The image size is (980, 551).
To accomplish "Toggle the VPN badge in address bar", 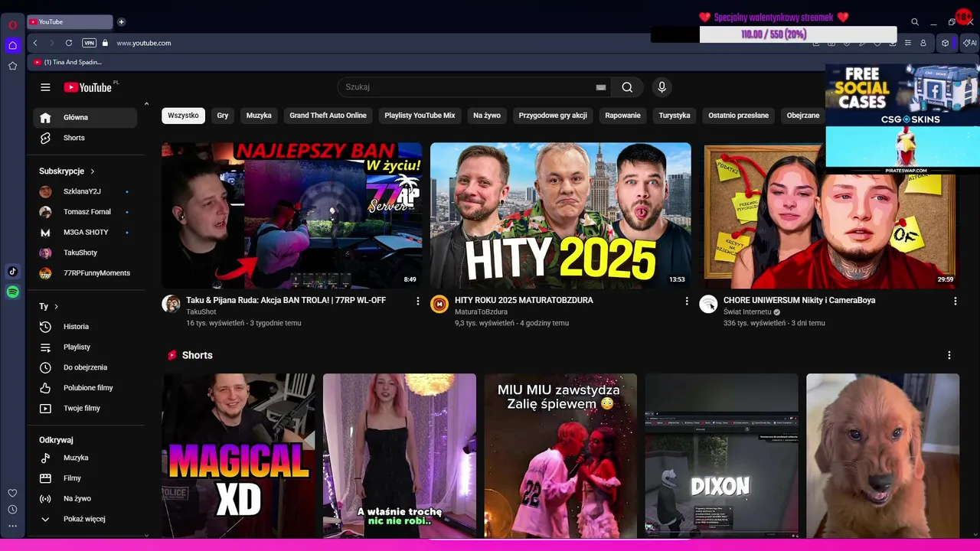I will pyautogui.click(x=89, y=43).
